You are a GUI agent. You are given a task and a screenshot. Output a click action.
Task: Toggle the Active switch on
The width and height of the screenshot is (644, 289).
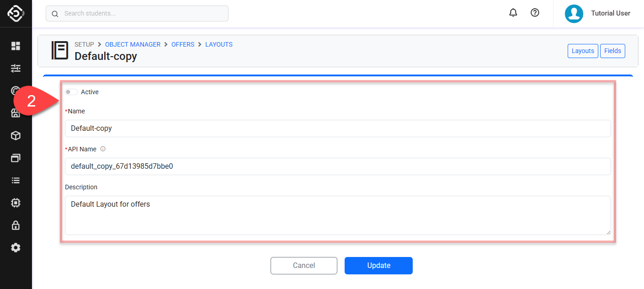pyautogui.click(x=71, y=92)
